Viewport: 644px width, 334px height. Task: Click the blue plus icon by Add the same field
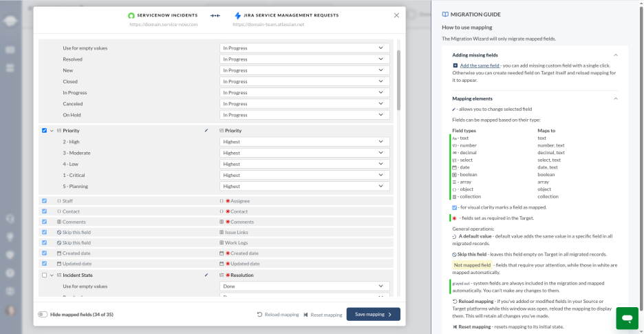point(455,65)
